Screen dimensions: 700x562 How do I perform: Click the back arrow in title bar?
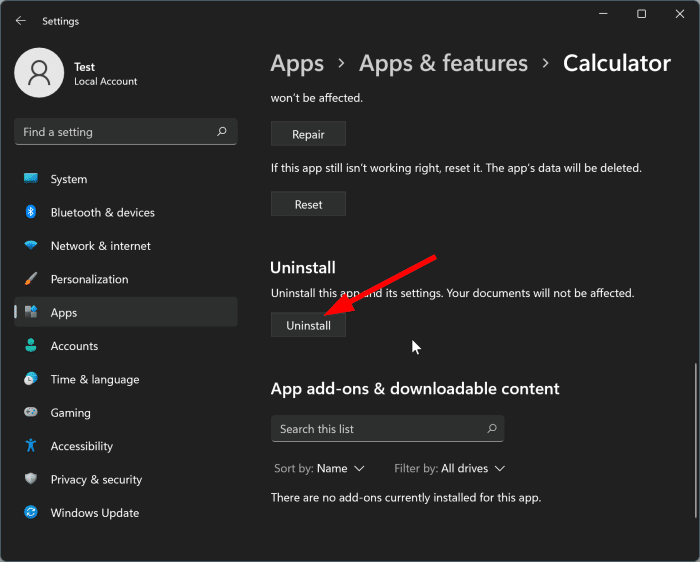pyautogui.click(x=20, y=20)
